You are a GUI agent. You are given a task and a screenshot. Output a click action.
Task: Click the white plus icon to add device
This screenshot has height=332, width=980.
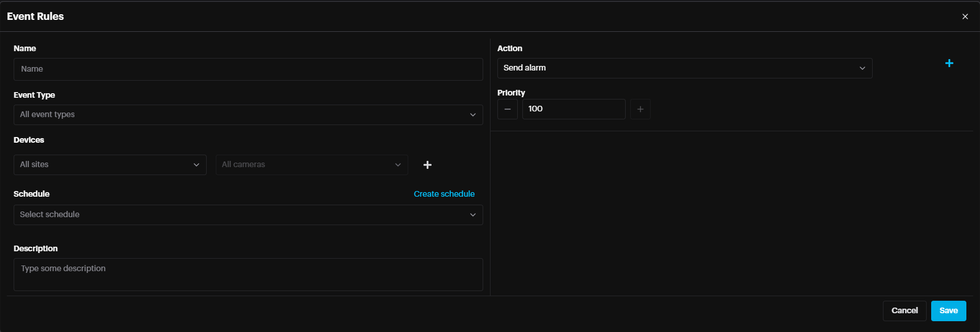tap(428, 165)
